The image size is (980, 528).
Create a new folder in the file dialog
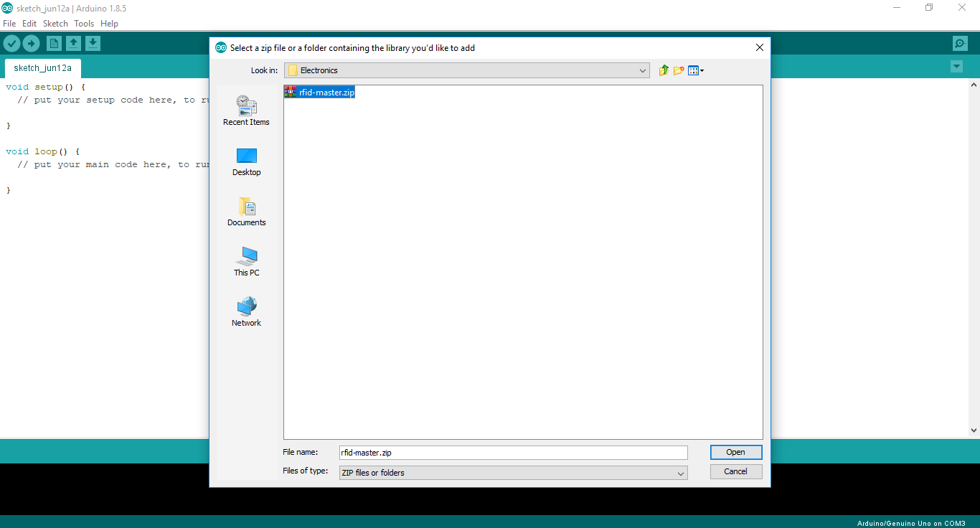pyautogui.click(x=679, y=70)
